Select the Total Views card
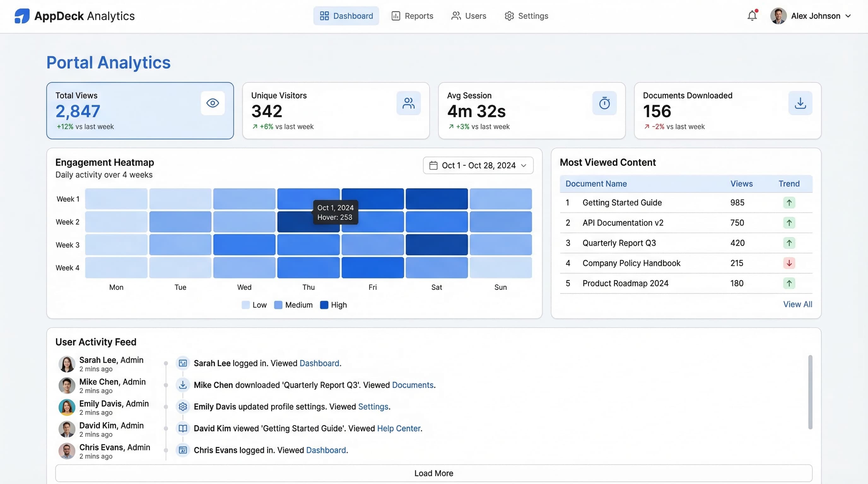This screenshot has height=484, width=868. coord(140,111)
